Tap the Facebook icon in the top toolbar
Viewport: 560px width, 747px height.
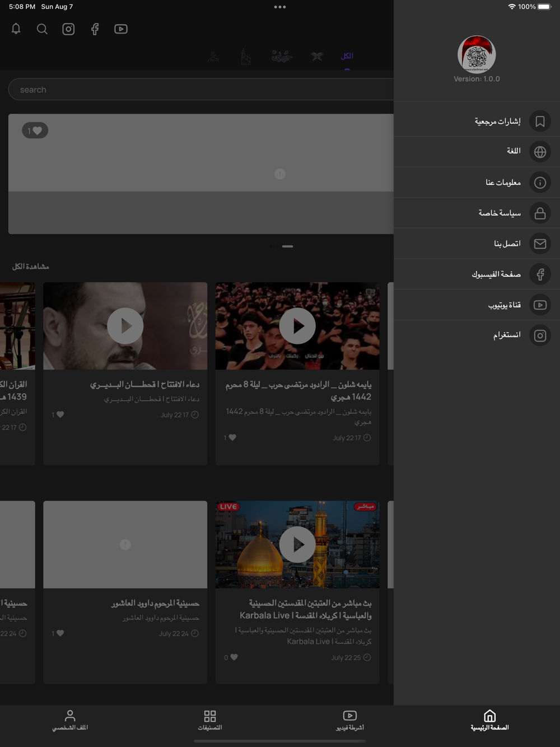tap(95, 29)
